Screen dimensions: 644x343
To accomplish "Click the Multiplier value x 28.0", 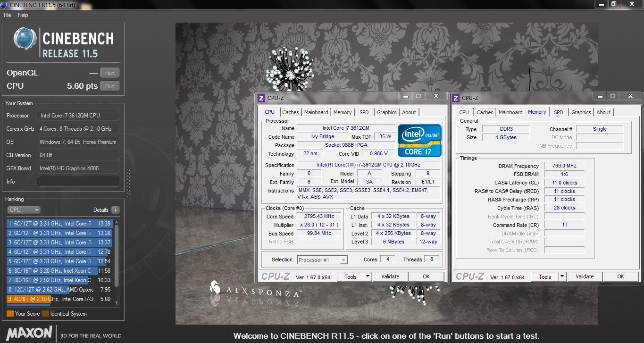I will [x=319, y=225].
